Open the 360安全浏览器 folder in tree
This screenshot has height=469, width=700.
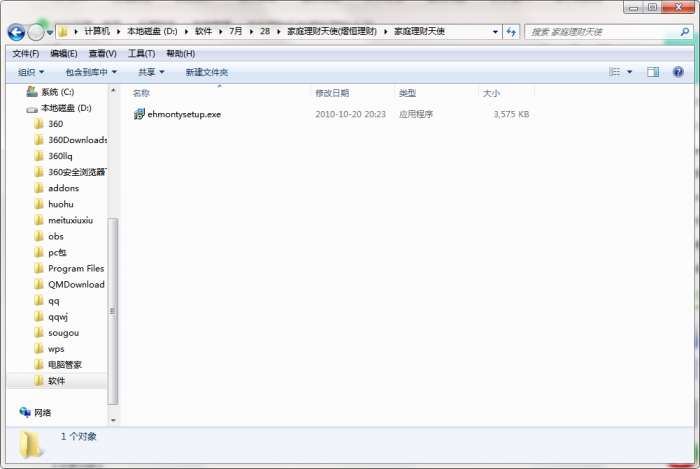71,172
